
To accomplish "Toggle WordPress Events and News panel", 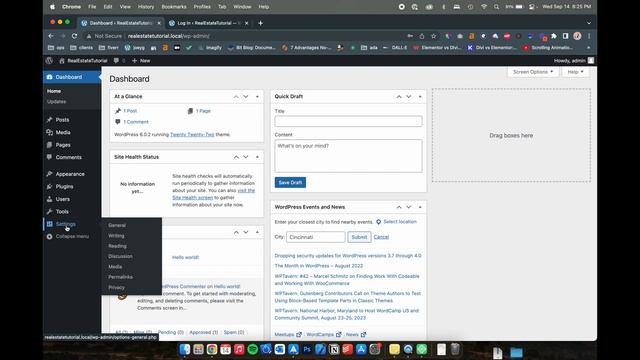I will pyautogui.click(x=420, y=207).
